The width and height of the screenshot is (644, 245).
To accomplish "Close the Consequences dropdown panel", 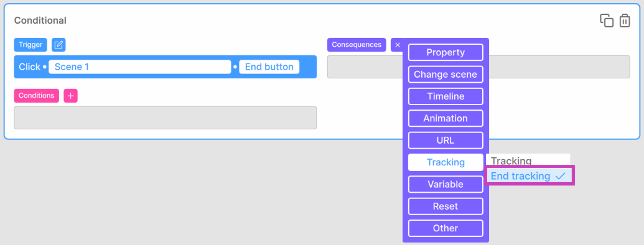I will click(x=398, y=45).
